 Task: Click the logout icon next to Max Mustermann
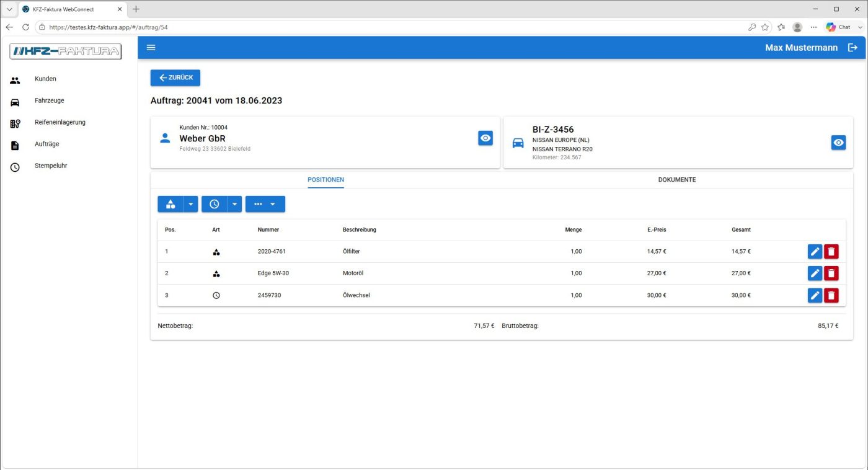point(852,48)
